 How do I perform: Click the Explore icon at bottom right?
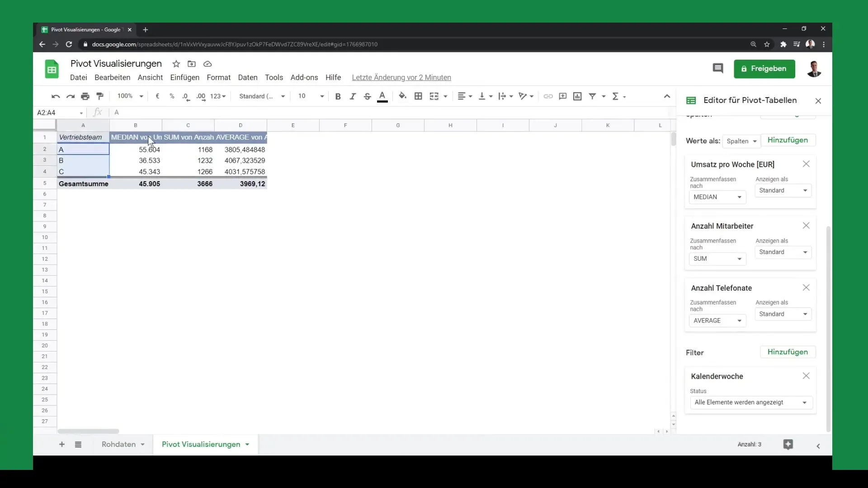788,445
